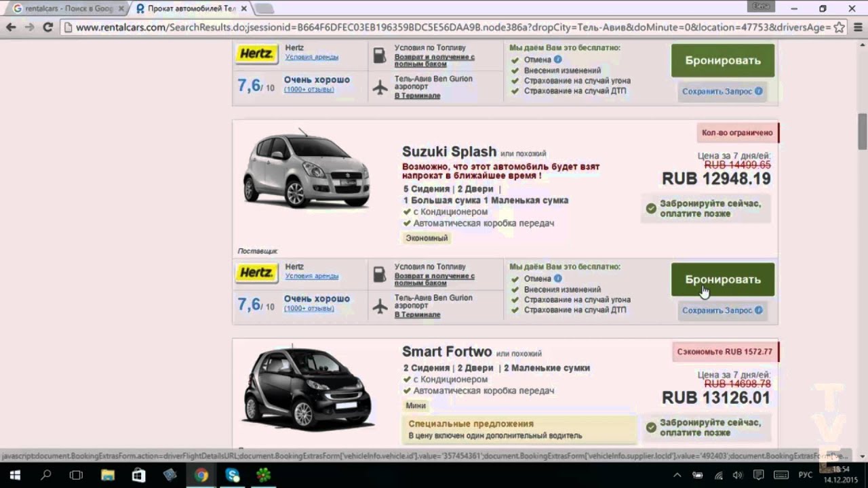Open the fuel policy link in the Suzuki Splash card
Viewport: 868px width, 488px height.
point(435,280)
